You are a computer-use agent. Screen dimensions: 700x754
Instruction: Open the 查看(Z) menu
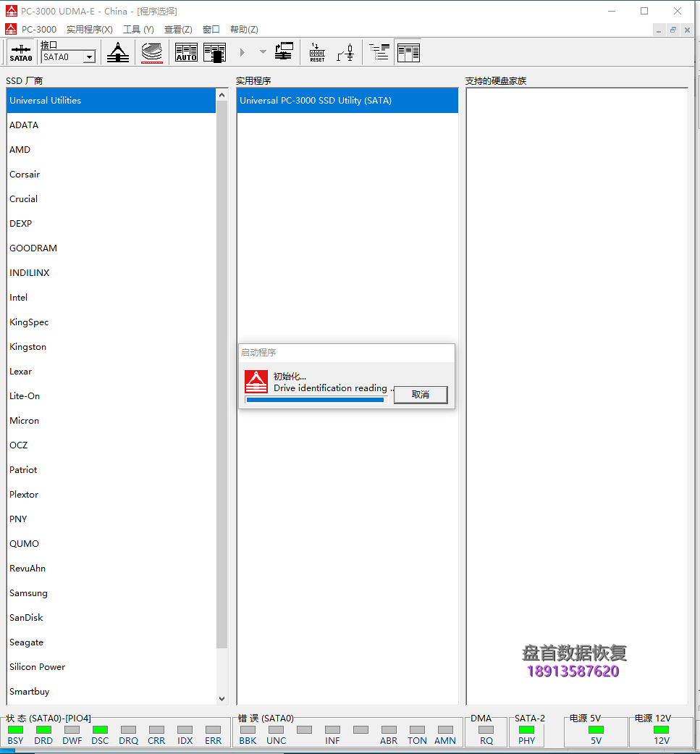coord(178,29)
